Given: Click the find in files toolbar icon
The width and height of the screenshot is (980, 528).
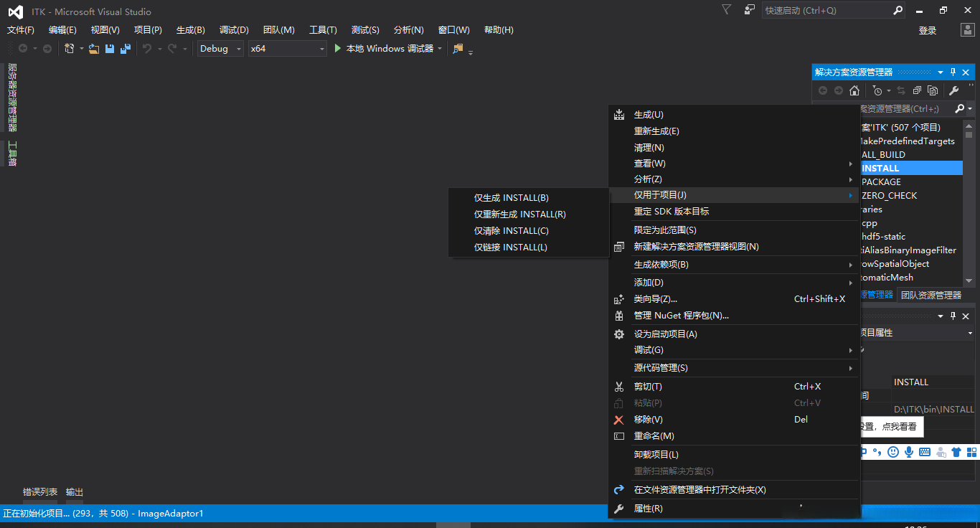Looking at the screenshot, I should [458, 49].
